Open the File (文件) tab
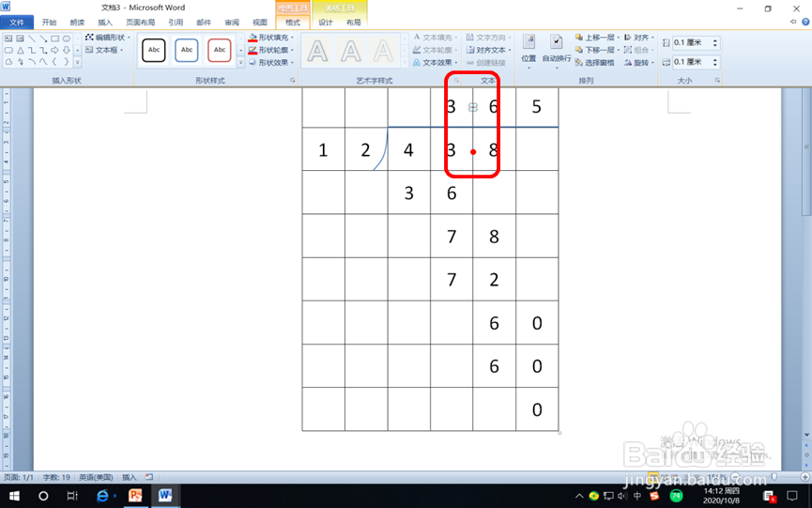Image resolution: width=812 pixels, height=508 pixels. coord(17,23)
